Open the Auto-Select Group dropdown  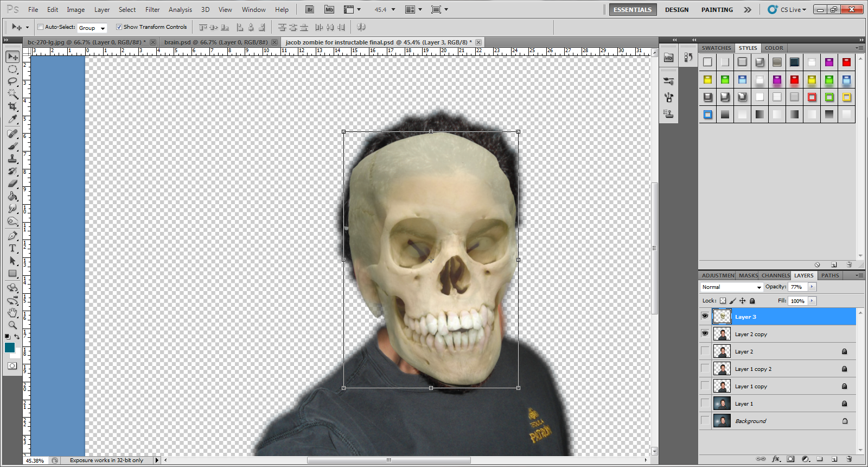click(92, 28)
